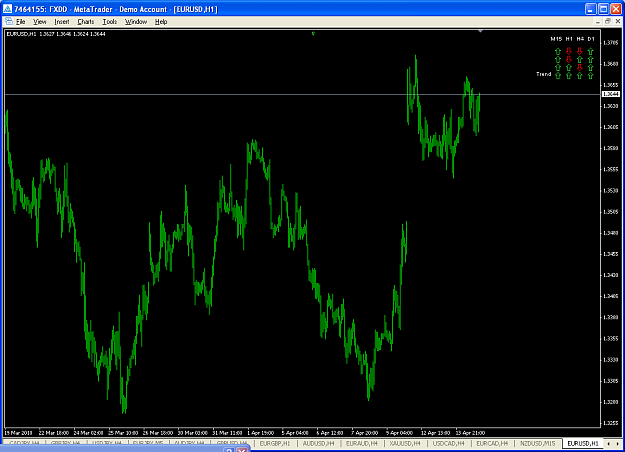Select the top-row green D1 up arrow
Screen dimensions: 625x452
pyautogui.click(x=590, y=51)
